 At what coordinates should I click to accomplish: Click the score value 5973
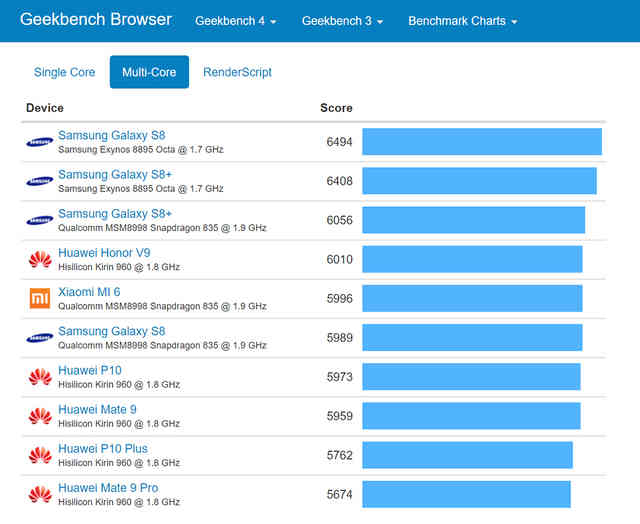coord(339,377)
